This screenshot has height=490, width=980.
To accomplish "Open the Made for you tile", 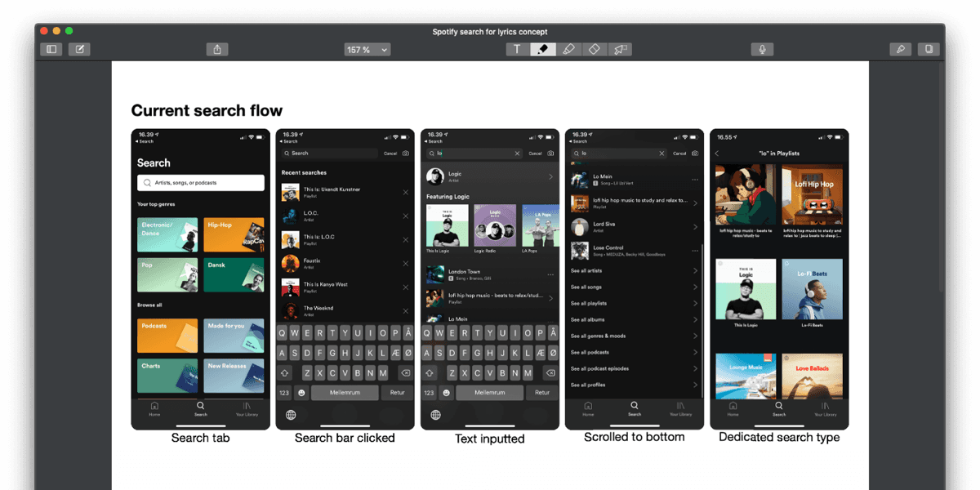I will click(234, 336).
